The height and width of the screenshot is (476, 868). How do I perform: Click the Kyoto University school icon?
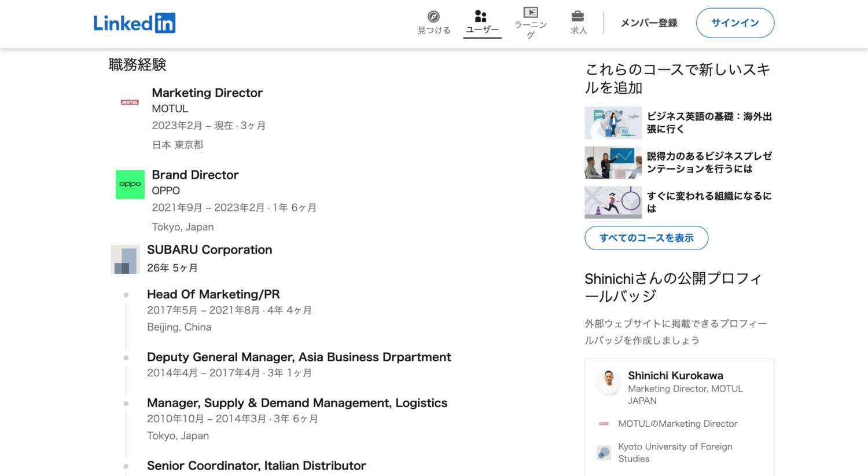[x=604, y=452]
